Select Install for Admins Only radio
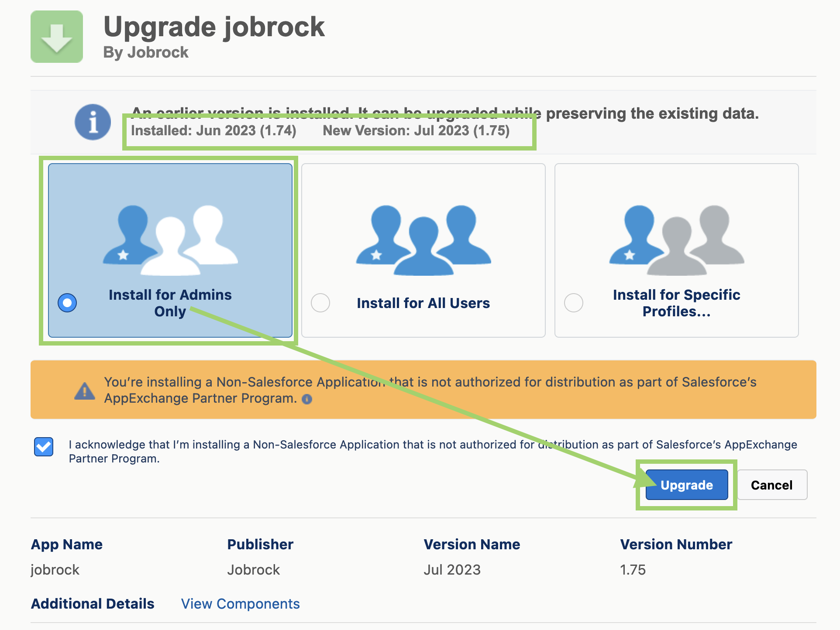The width and height of the screenshot is (840, 630). tap(67, 303)
